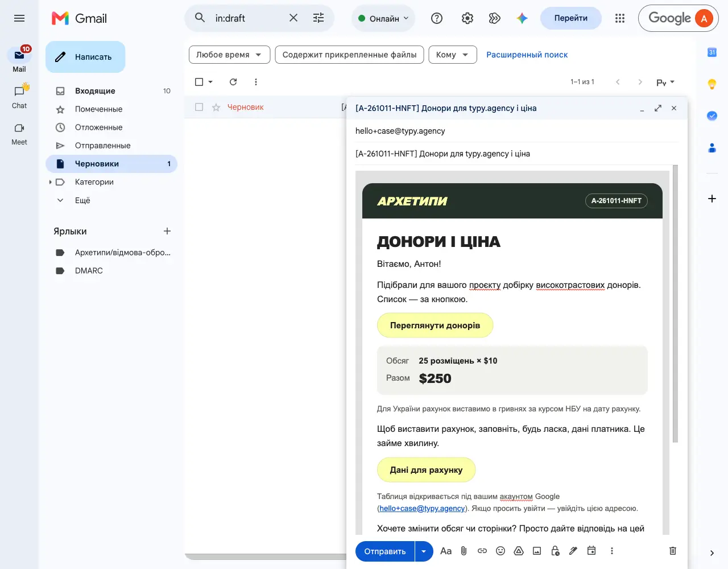The height and width of the screenshot is (569, 728).
Task: Tick the select-all checkbox
Action: click(x=199, y=82)
